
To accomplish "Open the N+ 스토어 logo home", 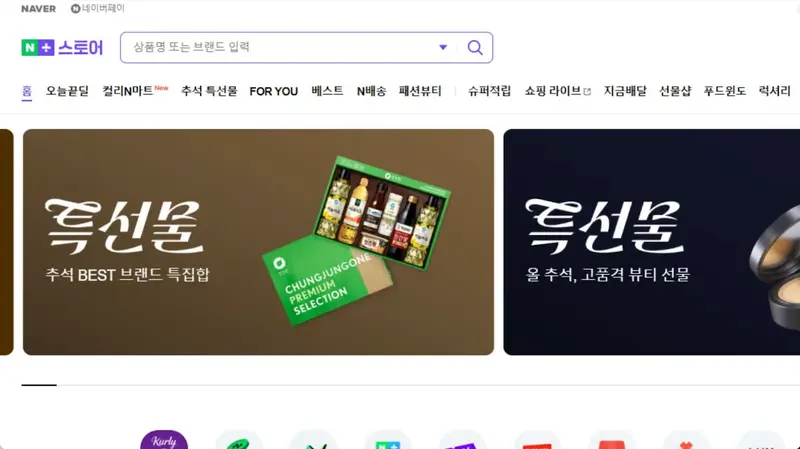I will 62,47.
